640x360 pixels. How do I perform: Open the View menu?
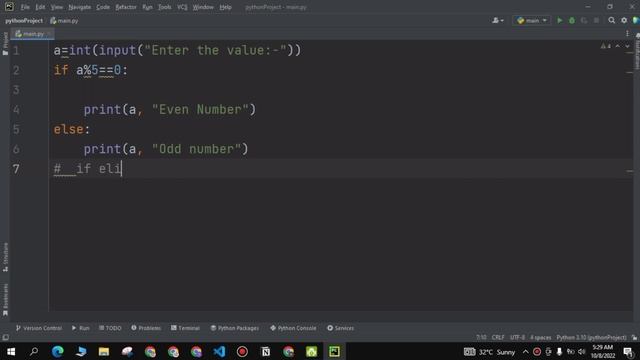tap(57, 7)
